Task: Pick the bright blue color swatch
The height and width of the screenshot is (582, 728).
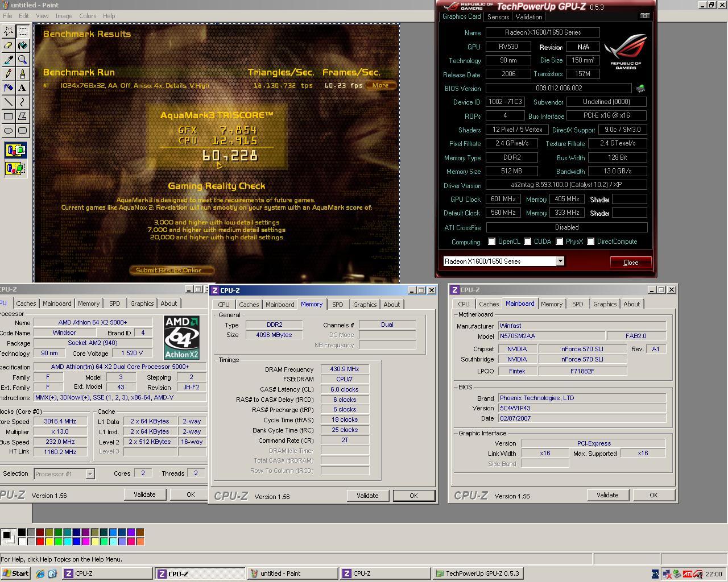Action: (x=76, y=541)
